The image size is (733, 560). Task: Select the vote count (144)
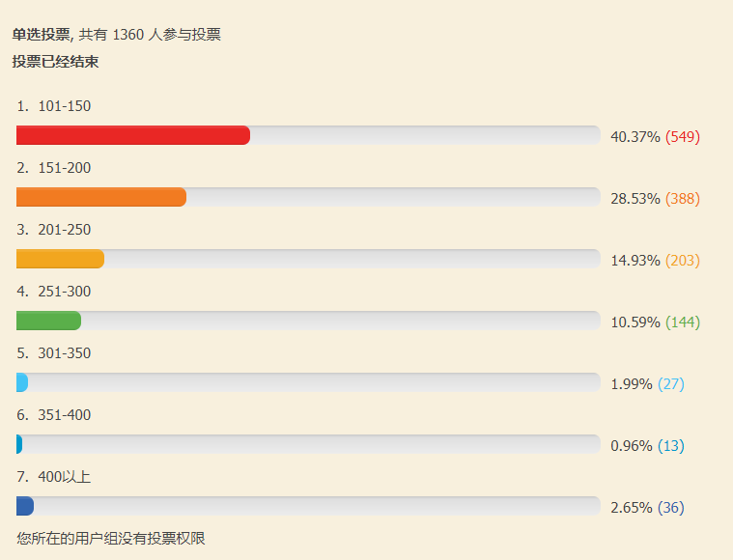683,322
